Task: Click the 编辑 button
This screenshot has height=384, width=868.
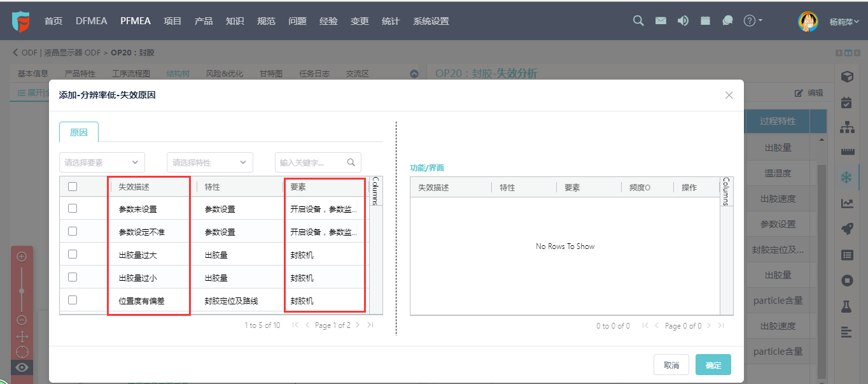Action: coord(809,93)
